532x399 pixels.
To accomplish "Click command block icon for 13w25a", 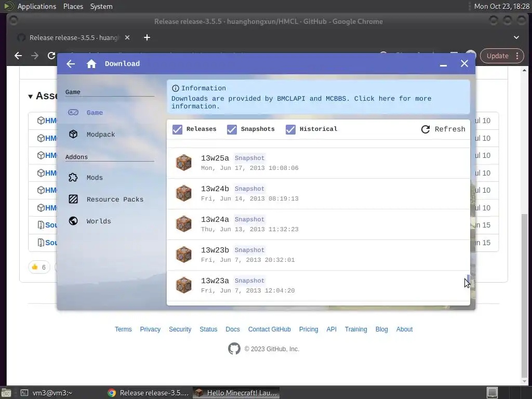I will click(x=183, y=163).
